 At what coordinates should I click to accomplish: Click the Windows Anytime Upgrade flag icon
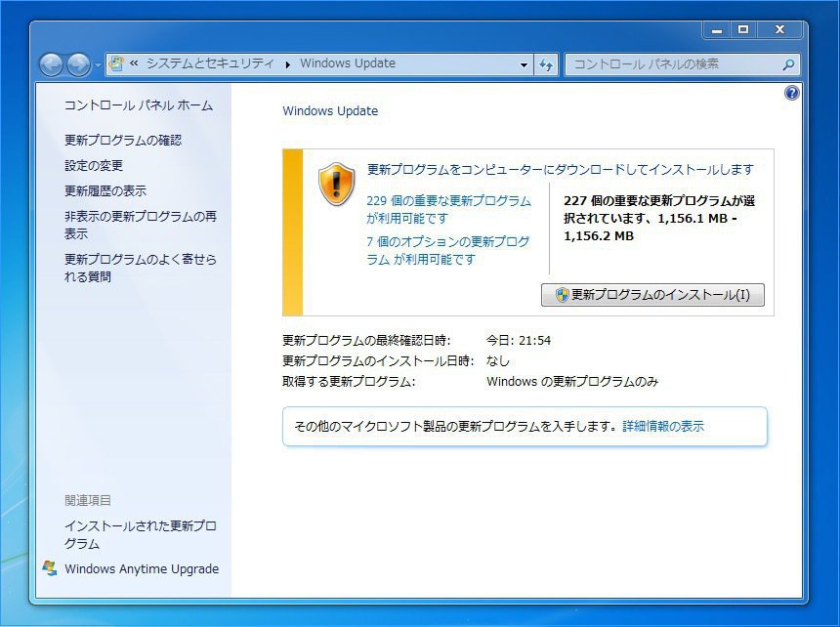(50, 568)
